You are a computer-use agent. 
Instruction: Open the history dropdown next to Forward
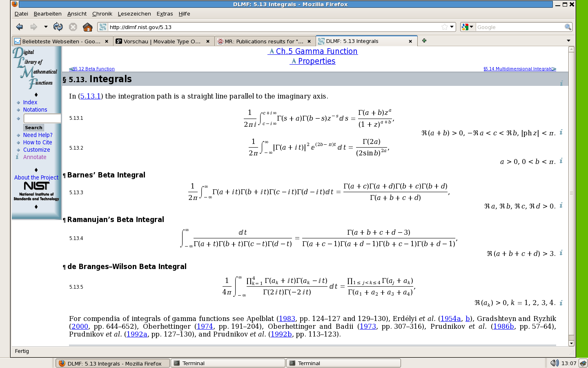point(46,27)
